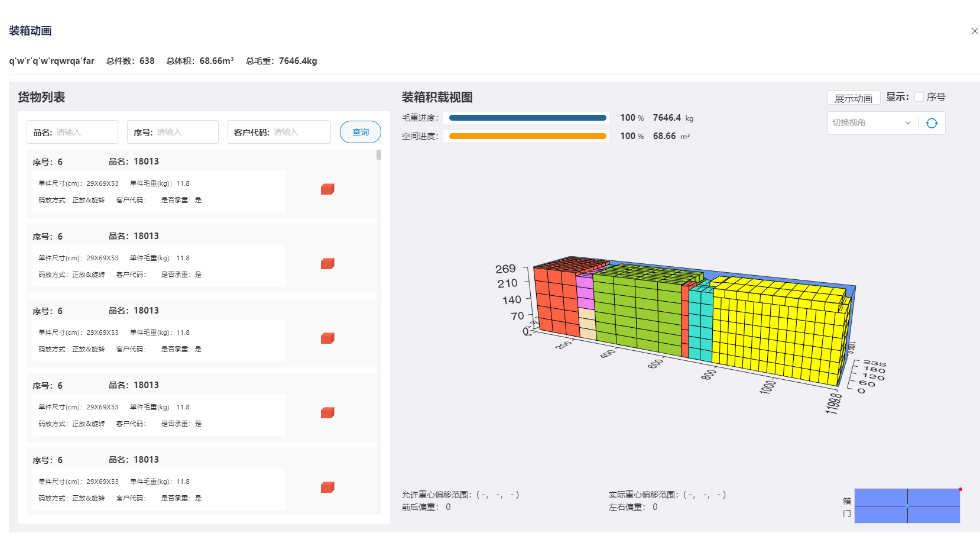This screenshot has height=536, width=980.
Task: Click the yellow boxes in 3D view
Action: [x=774, y=331]
